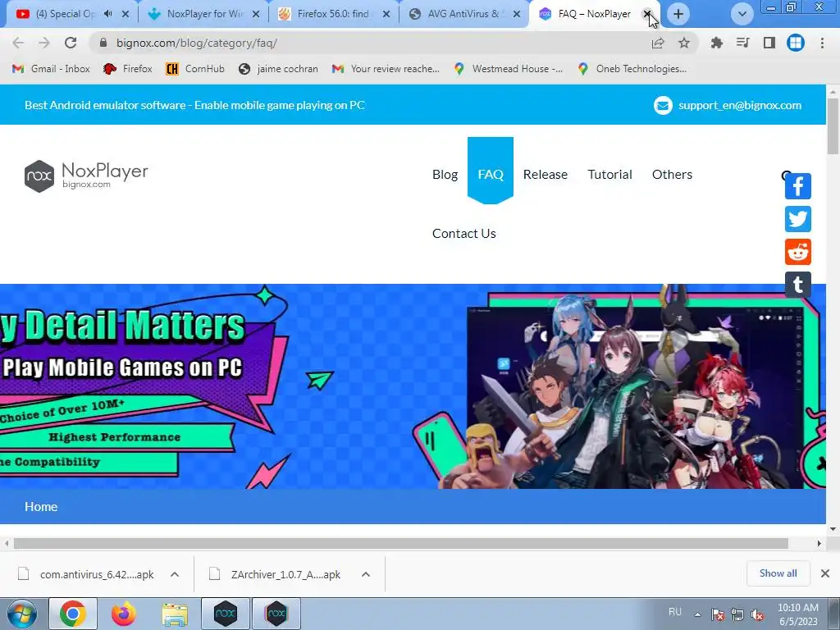Screen dimensions: 840x630
Task: Open the Contact Us link
Action: pos(464,234)
